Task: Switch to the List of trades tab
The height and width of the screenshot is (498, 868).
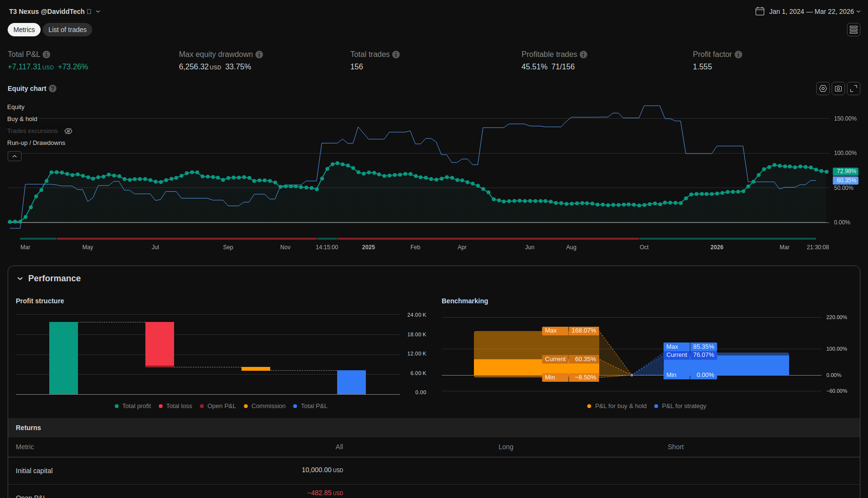Action: (x=67, y=30)
